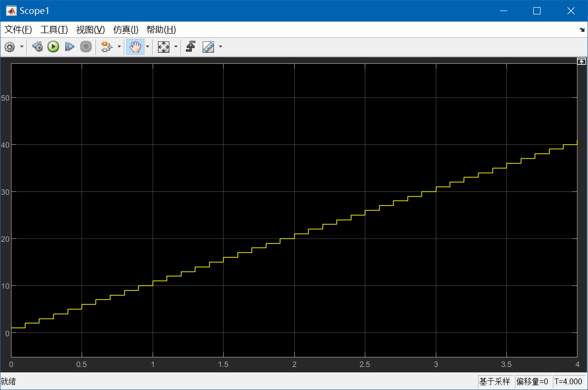Click the dock scope arrow in menu bar

coord(582,30)
